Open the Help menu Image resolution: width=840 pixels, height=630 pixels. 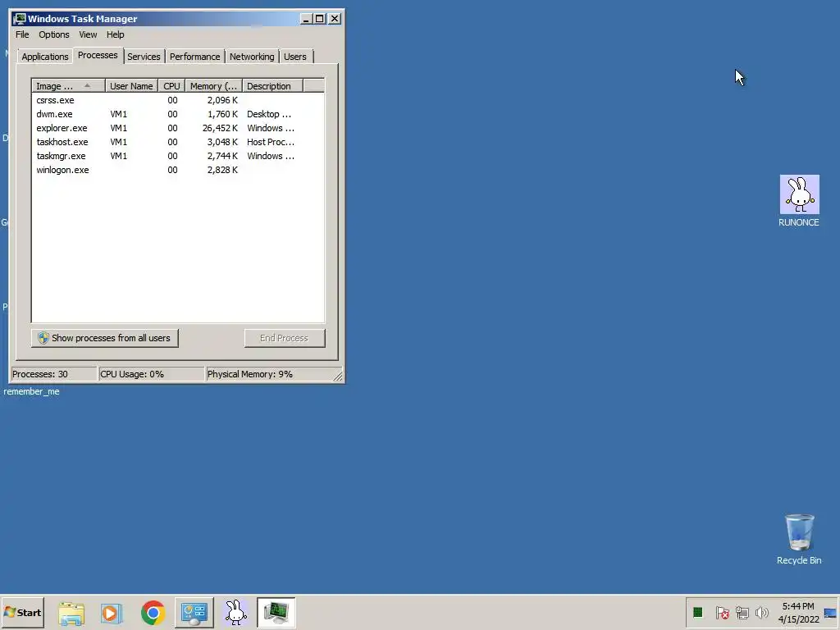point(115,34)
